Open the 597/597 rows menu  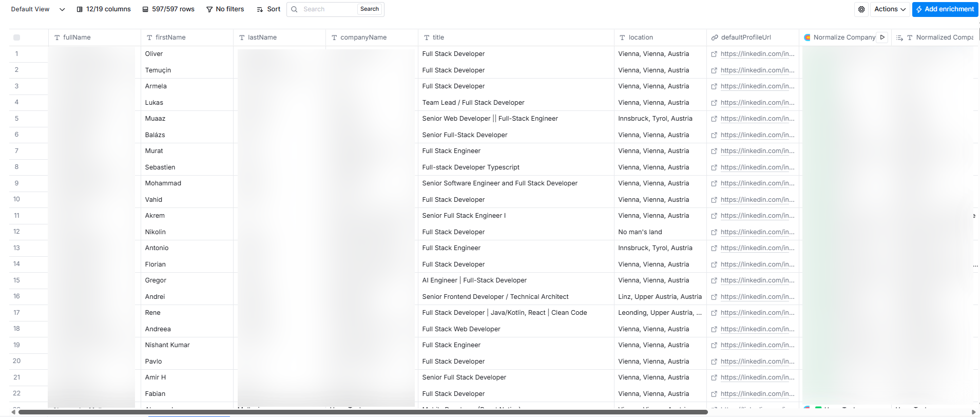168,9
